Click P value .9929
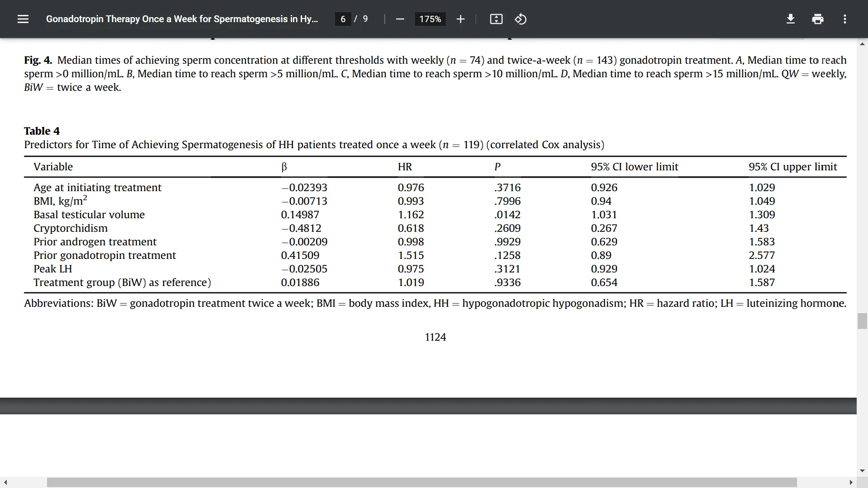Screen dimensions: 868x488 pos(507,242)
